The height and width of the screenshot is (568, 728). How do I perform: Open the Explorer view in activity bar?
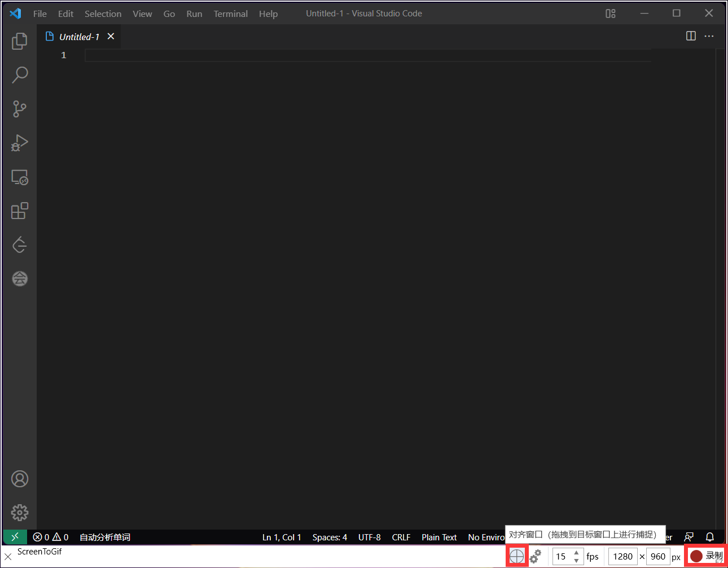click(x=20, y=41)
